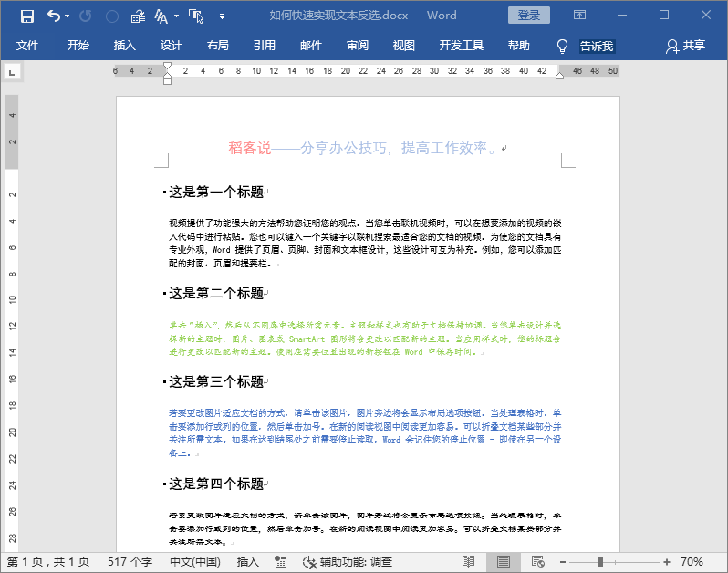Click the quick print preview icon

[x=138, y=16]
